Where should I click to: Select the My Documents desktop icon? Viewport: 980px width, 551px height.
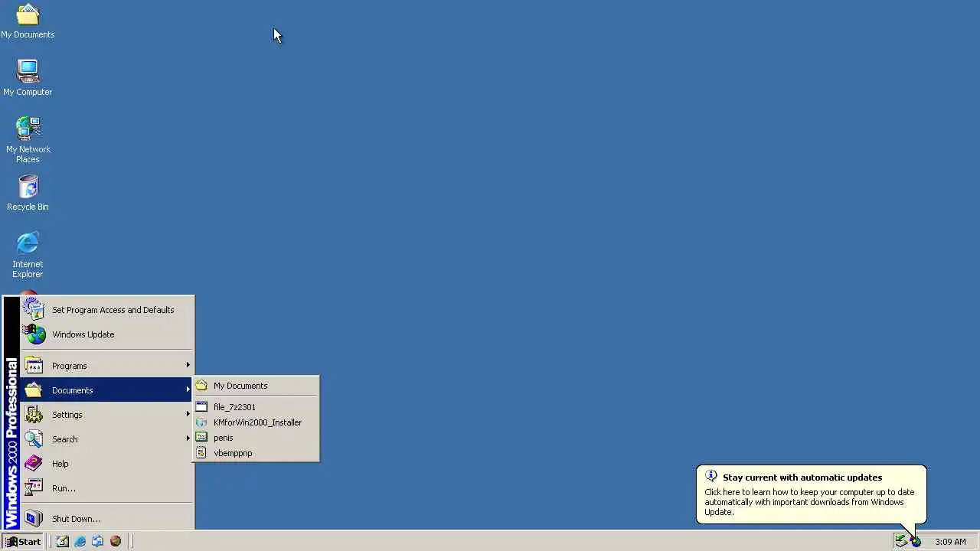tap(28, 21)
